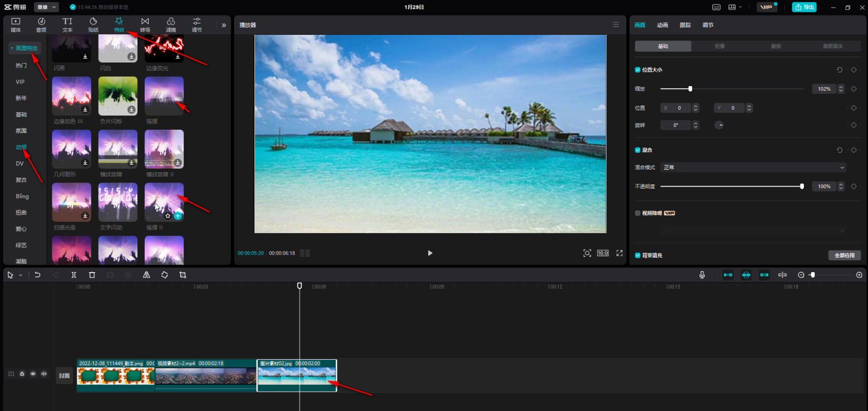The height and width of the screenshot is (411, 868).
Task: Click the 导出 export button
Action: [804, 7]
